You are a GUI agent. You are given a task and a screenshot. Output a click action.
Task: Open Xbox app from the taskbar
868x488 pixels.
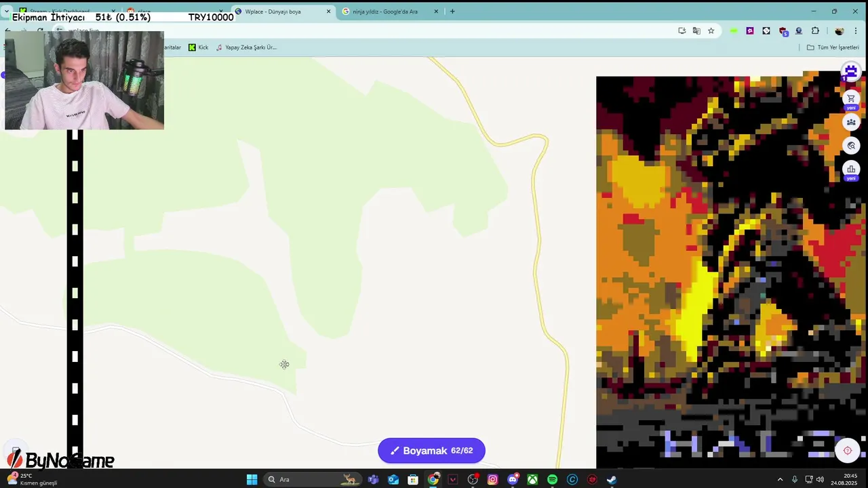[x=532, y=480]
